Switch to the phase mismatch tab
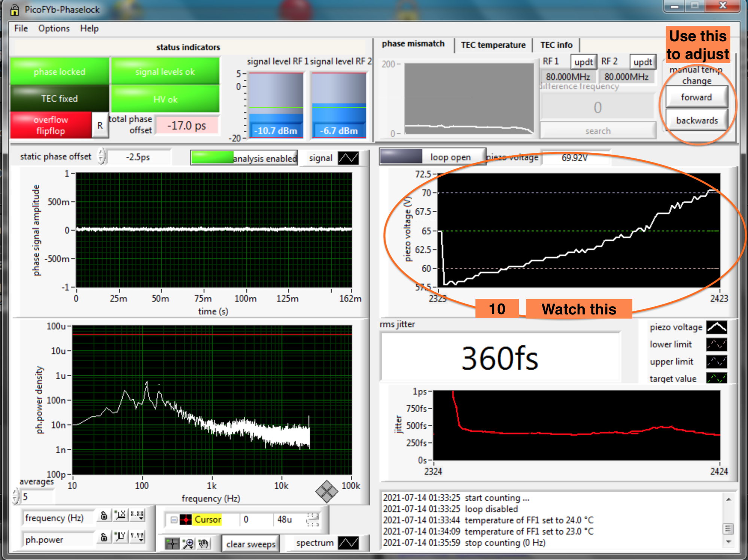The height and width of the screenshot is (560, 748). pos(413,44)
